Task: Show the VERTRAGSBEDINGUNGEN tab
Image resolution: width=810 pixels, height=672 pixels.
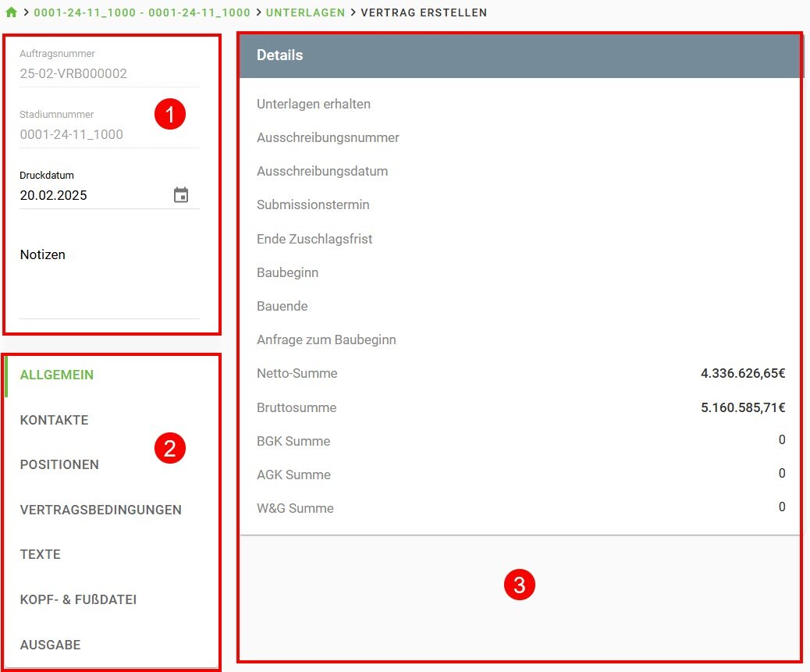Action: click(101, 510)
